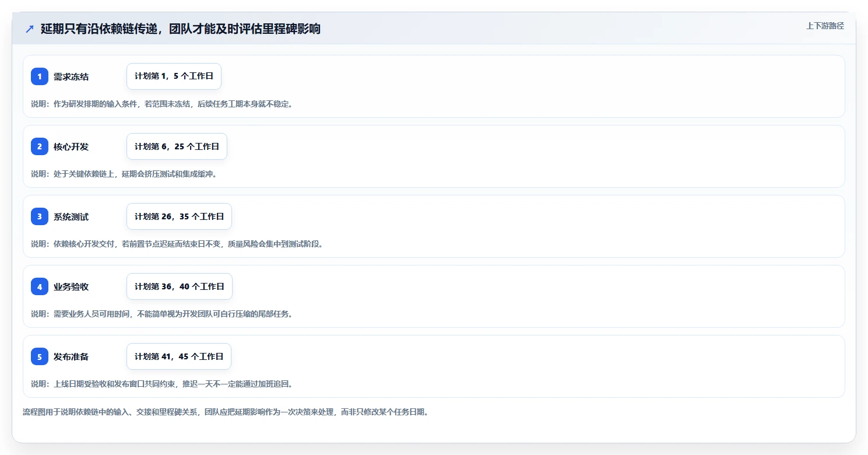Viewport: 868px width, 455px height.
Task: Click the 系统测试 description starting 依赖核心开发交付
Action: pyautogui.click(x=177, y=244)
